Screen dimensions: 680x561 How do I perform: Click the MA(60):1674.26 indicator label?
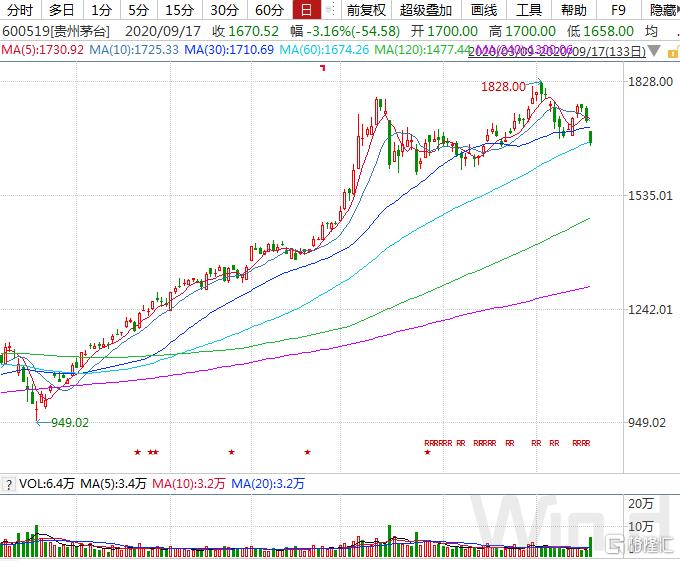[x=324, y=49]
